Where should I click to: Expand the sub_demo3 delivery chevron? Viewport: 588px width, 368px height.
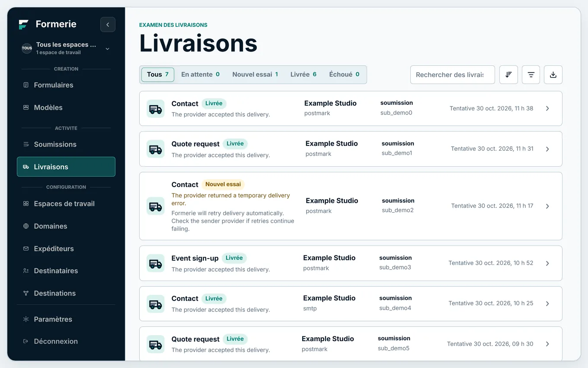(x=547, y=263)
